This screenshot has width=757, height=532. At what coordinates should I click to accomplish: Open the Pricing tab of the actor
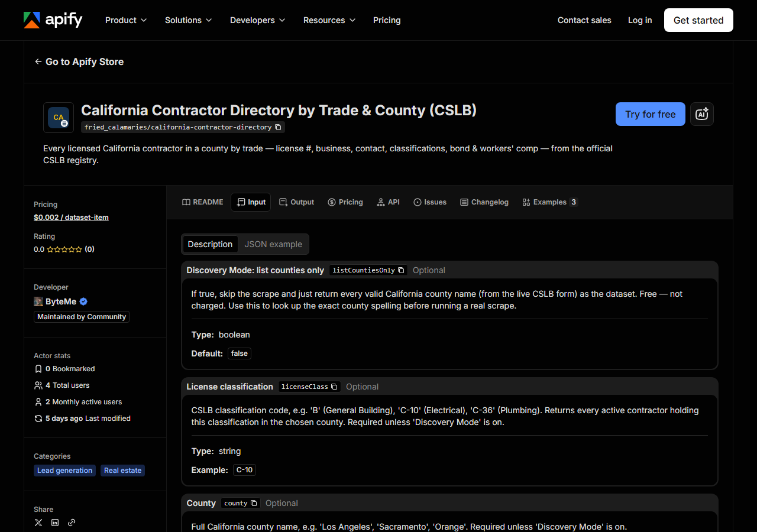point(345,202)
